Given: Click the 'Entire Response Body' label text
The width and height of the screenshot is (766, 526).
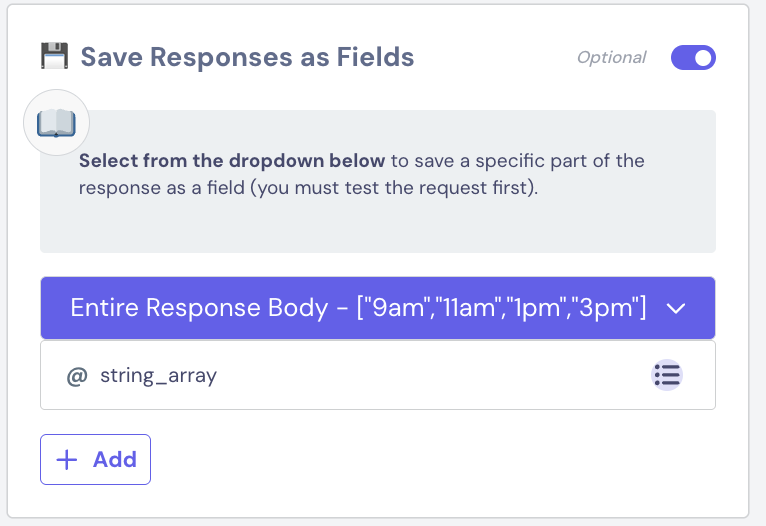Looking at the screenshot, I should click(x=200, y=308).
